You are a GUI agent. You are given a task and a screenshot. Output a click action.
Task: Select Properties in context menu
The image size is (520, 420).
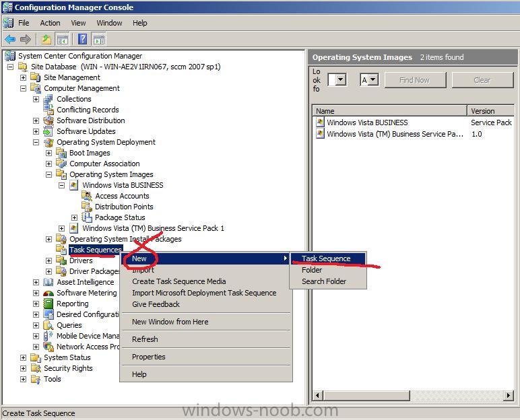[205, 357]
